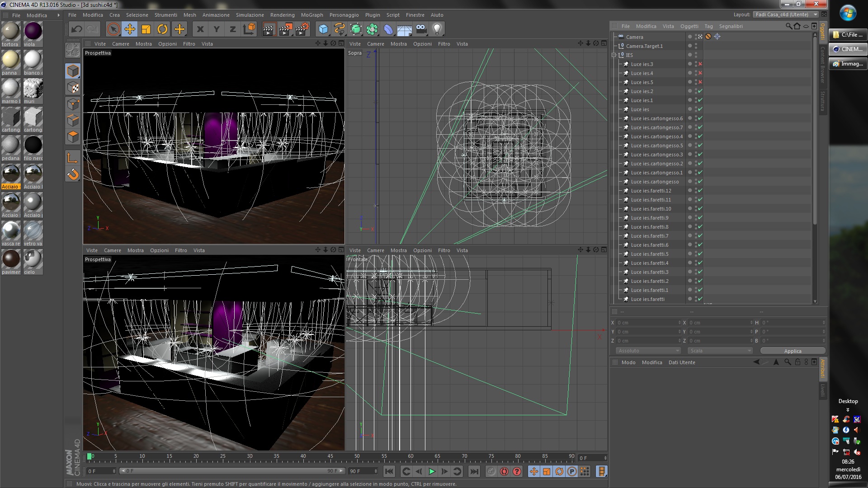868x488 pixels.
Task: Add a cube primitive object
Action: (323, 29)
